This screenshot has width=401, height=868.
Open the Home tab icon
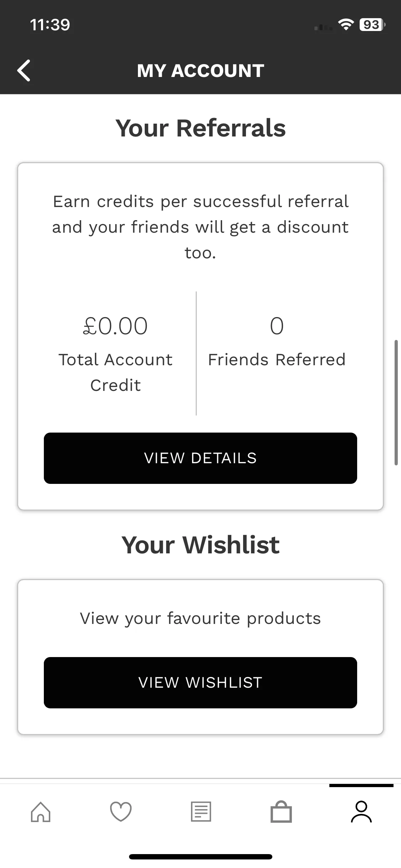point(41,812)
